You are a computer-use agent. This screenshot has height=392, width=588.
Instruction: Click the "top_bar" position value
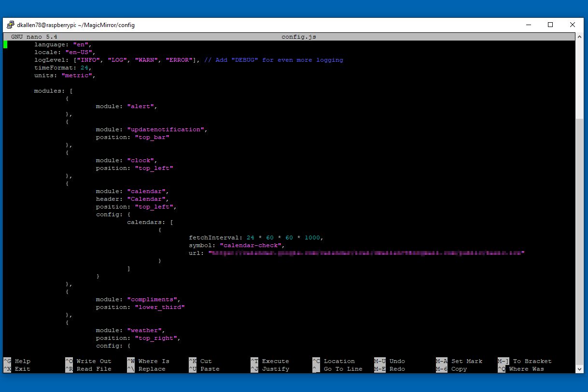coord(152,137)
